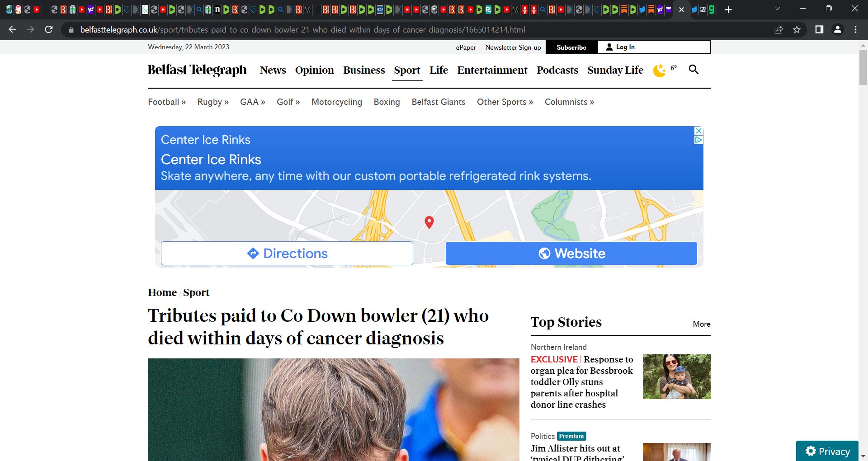Close the current active tab
The image size is (868, 461).
tap(681, 9)
